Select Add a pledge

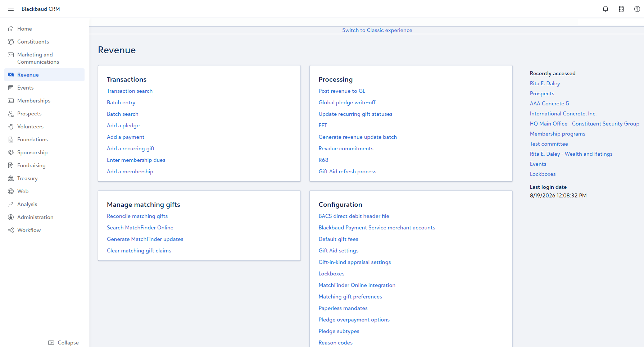pos(123,125)
